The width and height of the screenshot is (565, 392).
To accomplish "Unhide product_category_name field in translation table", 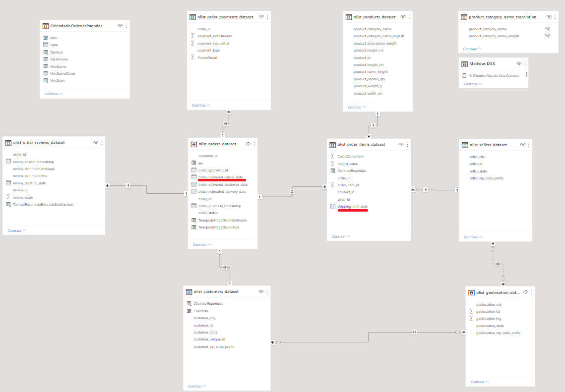I will click(x=547, y=29).
